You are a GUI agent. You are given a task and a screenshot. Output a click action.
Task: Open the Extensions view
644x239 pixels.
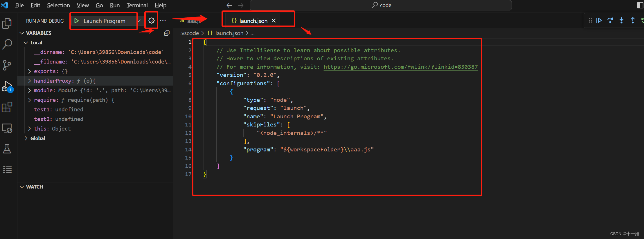[x=7, y=107]
